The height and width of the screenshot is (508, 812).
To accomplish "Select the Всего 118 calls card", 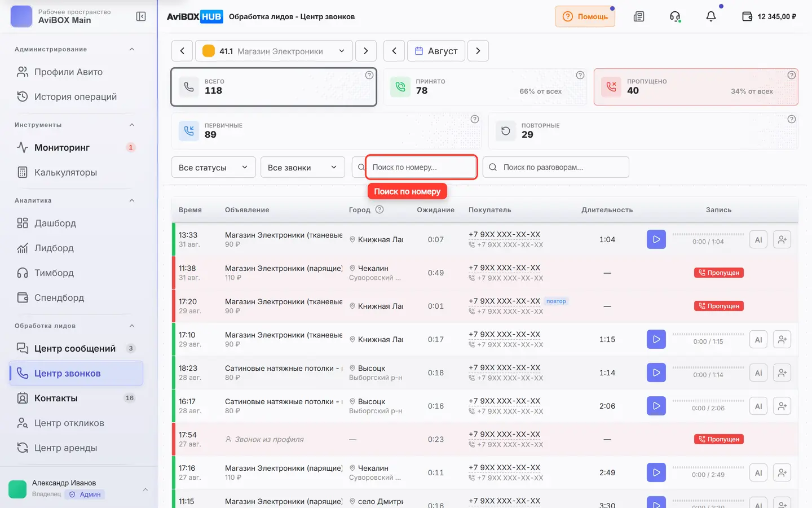I will tap(274, 87).
